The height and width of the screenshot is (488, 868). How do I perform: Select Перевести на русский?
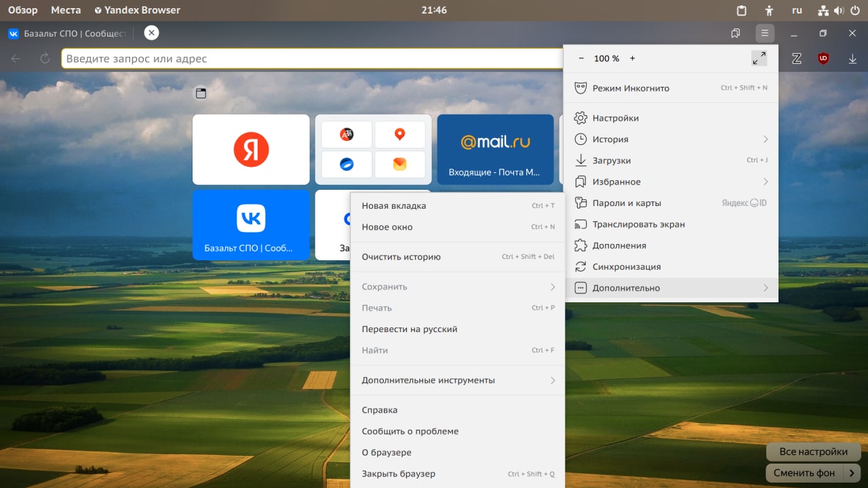[458, 329]
